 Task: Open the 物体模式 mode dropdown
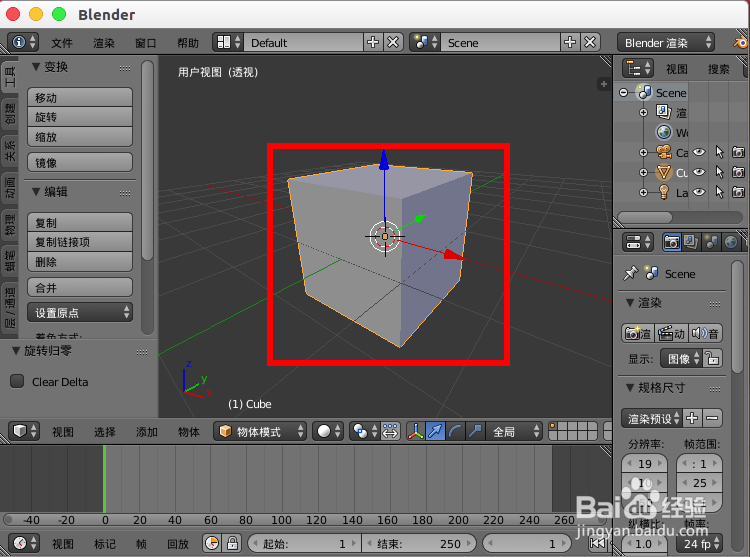click(260, 431)
